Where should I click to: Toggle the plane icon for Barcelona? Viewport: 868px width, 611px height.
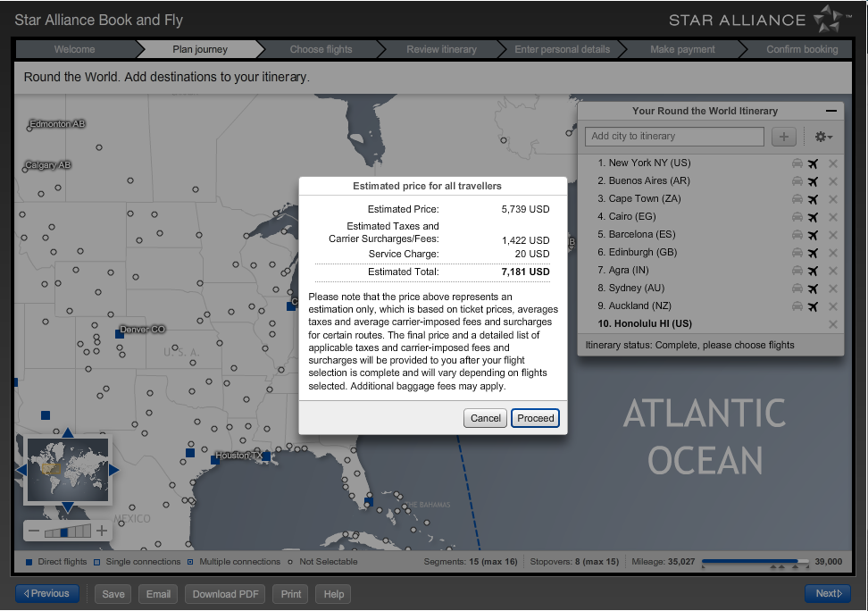click(x=813, y=235)
